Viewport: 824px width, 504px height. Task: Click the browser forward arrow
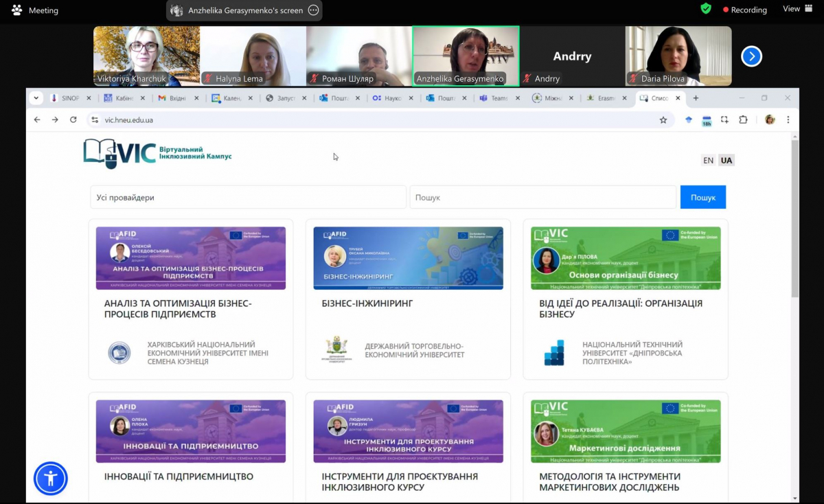click(56, 119)
